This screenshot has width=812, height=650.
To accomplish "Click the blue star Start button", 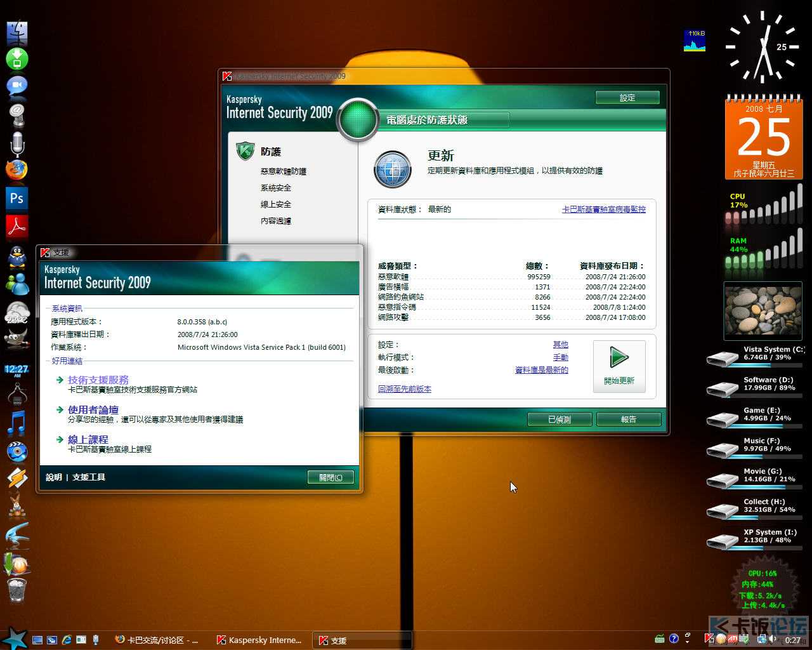I will click(x=14, y=638).
